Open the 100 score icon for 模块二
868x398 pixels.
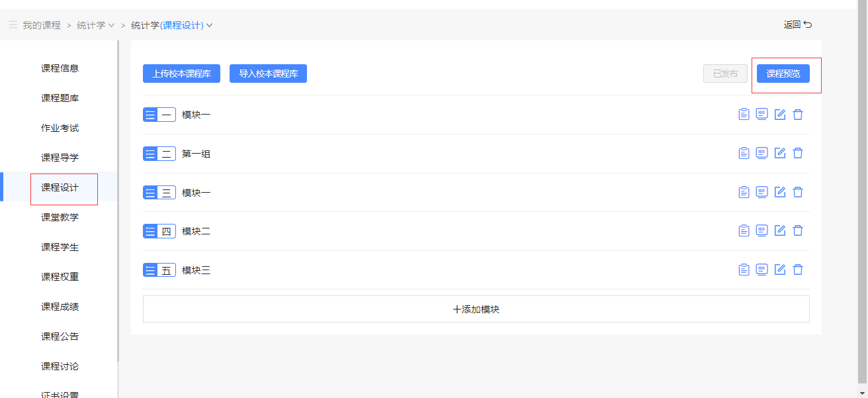tap(761, 230)
